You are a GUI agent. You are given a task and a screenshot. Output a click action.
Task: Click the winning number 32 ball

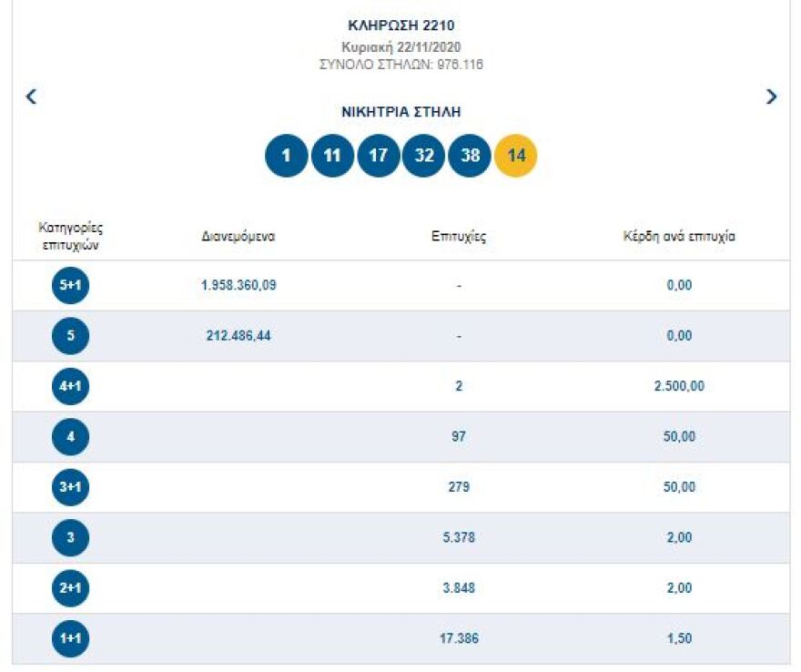point(423,155)
